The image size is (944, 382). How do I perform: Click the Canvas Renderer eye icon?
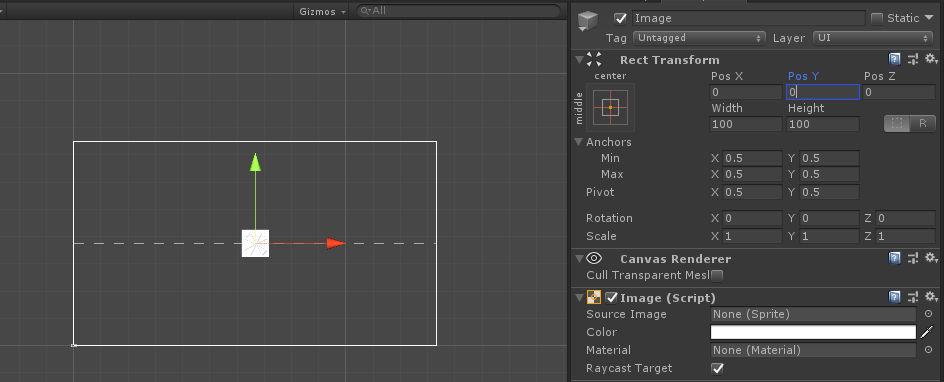point(594,259)
